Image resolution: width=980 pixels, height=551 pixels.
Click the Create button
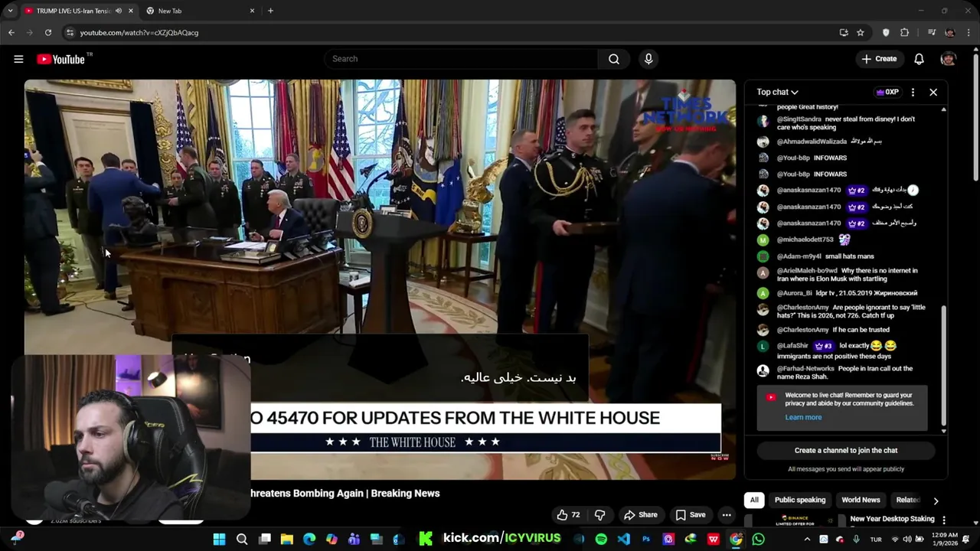tap(879, 59)
